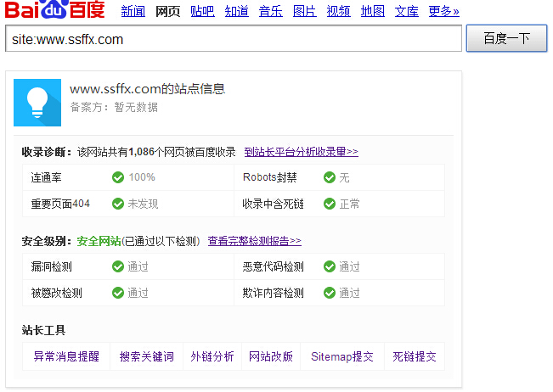Click green check icon beside 未发现
The height and width of the screenshot is (392, 553).
point(118,204)
